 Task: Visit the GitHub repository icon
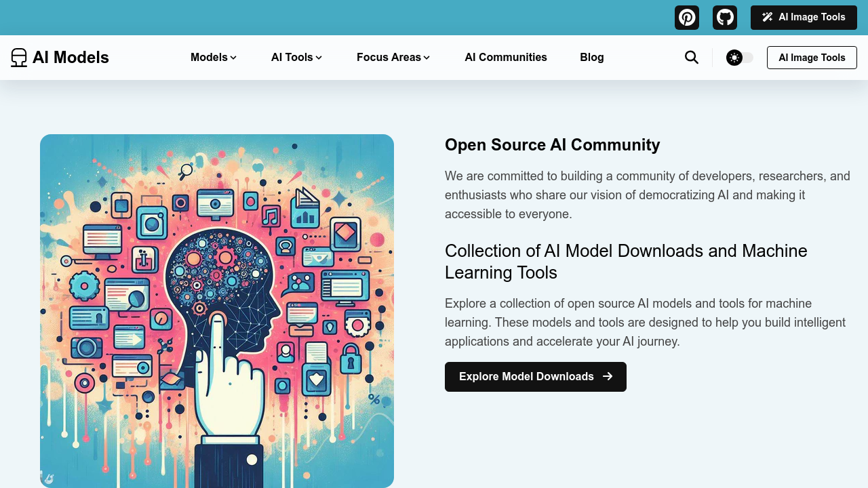coord(724,17)
